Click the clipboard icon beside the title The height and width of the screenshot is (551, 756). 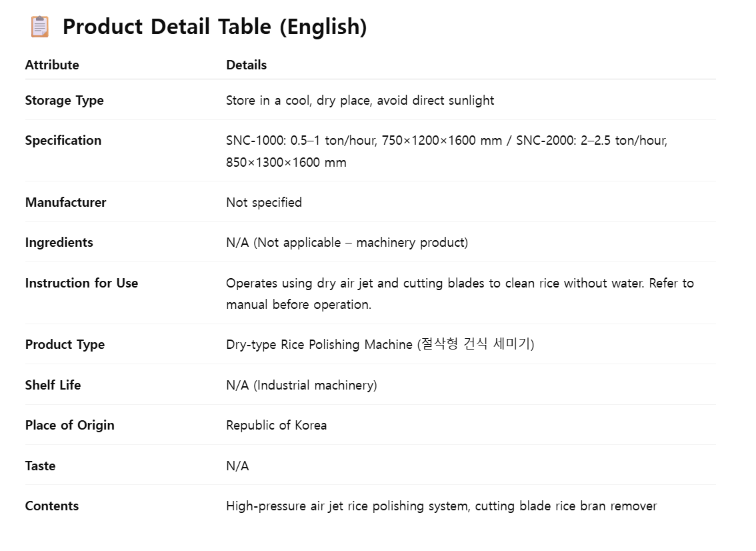(x=39, y=27)
